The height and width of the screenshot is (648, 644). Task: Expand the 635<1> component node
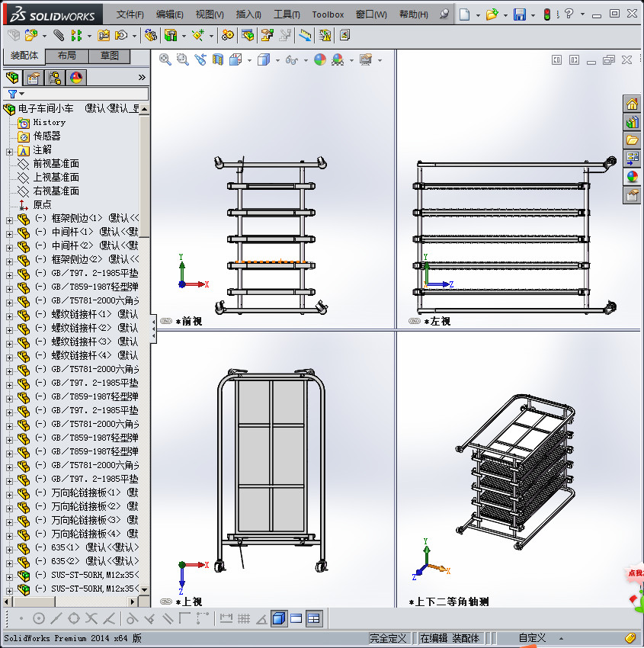coord(9,550)
